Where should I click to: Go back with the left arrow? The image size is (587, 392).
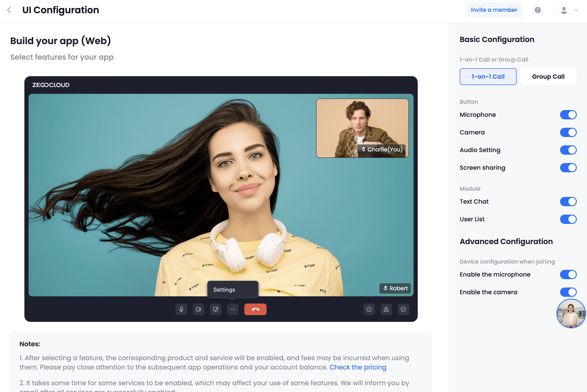pyautogui.click(x=9, y=10)
